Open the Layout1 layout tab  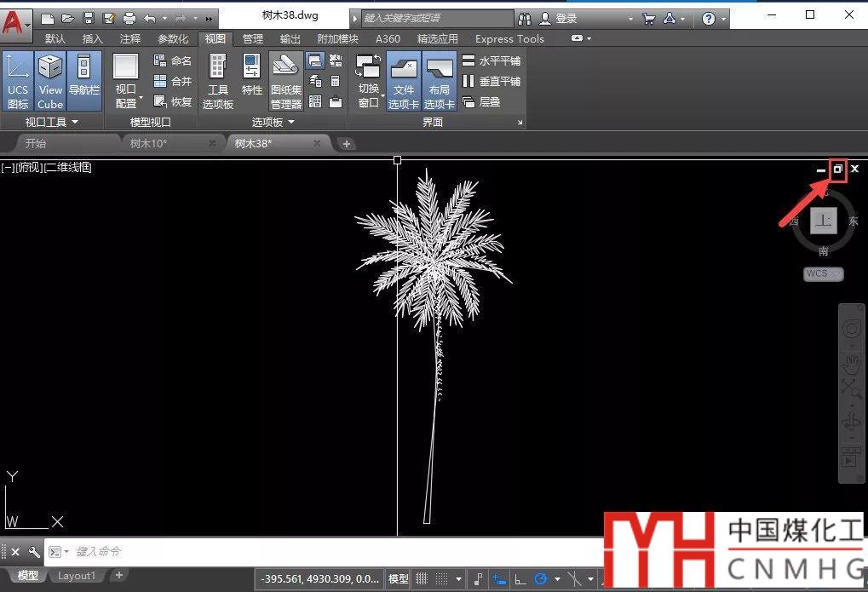click(77, 576)
